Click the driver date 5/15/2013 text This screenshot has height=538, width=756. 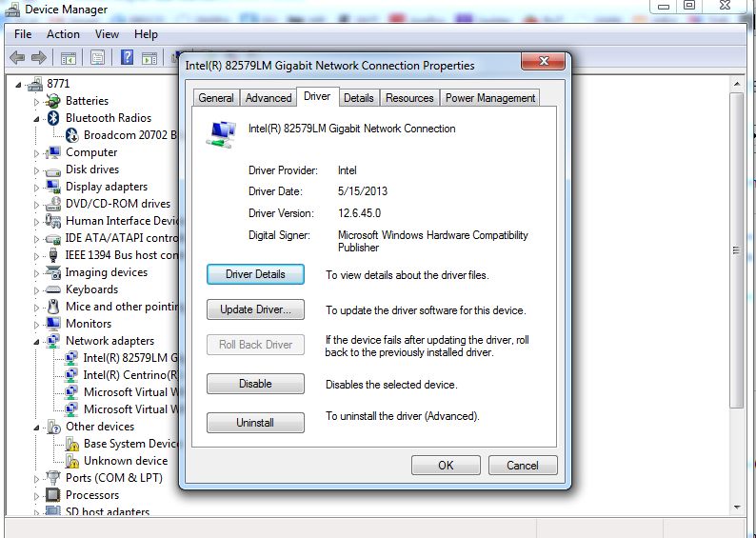[363, 191]
